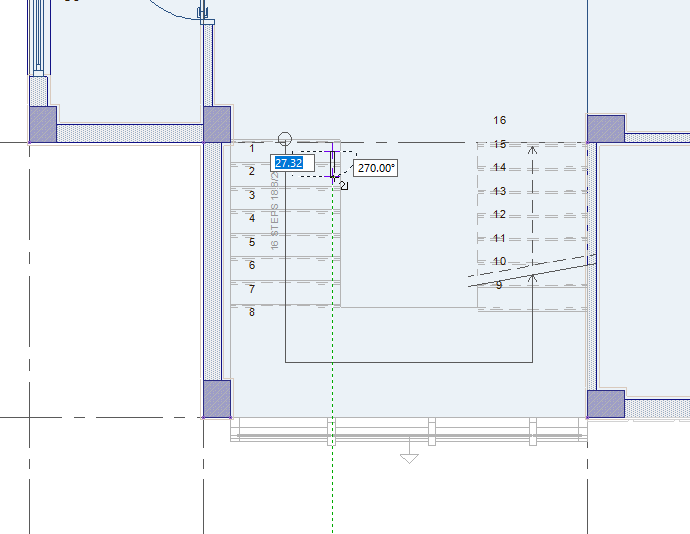Click hatched column at lower-left of stairwell

point(217,399)
